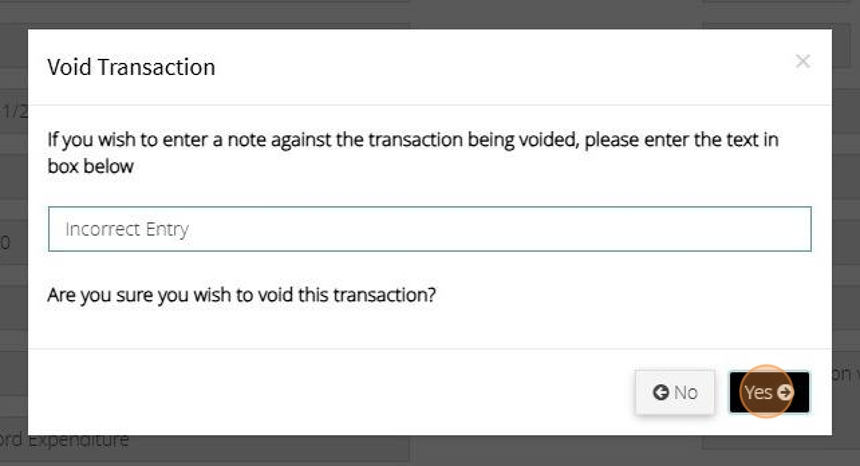The width and height of the screenshot is (860, 466).
Task: Close the Void Transaction dialog with X
Action: click(x=802, y=62)
